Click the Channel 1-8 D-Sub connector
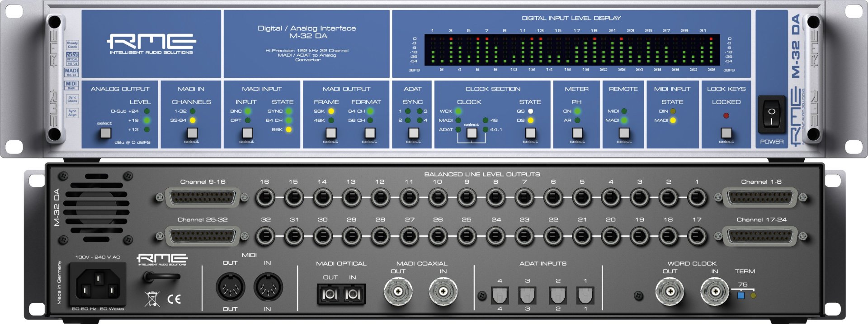 pos(761,198)
